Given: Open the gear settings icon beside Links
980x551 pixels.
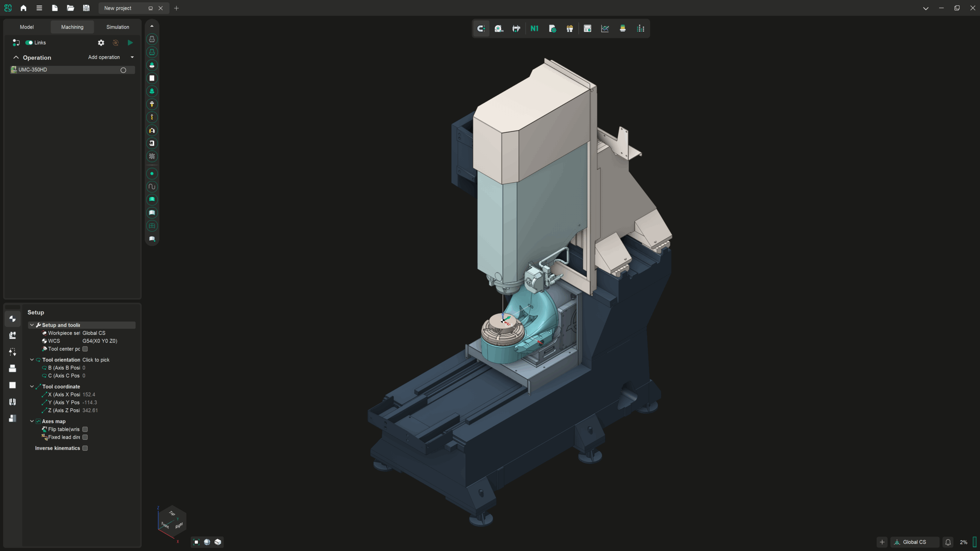Looking at the screenshot, I should pyautogui.click(x=101, y=43).
